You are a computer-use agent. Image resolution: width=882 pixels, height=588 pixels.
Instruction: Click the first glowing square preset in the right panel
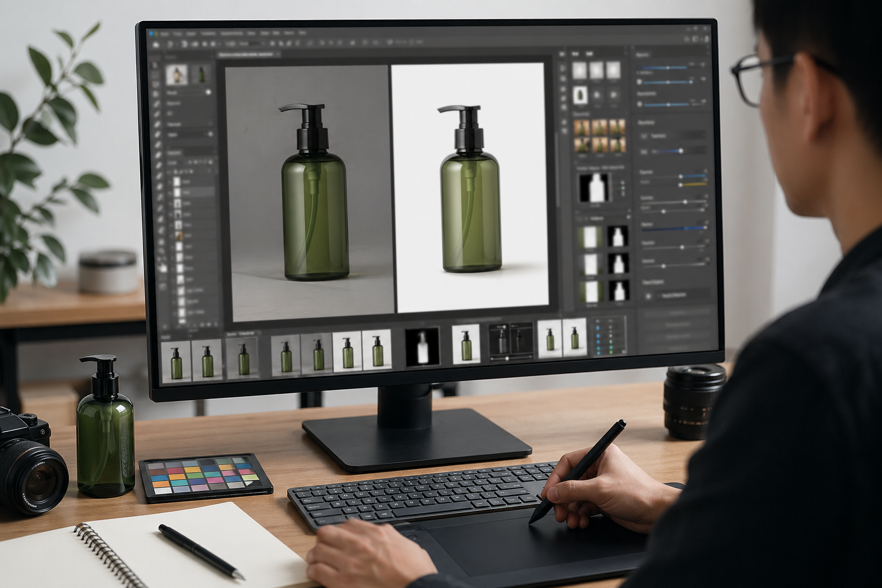(580, 70)
